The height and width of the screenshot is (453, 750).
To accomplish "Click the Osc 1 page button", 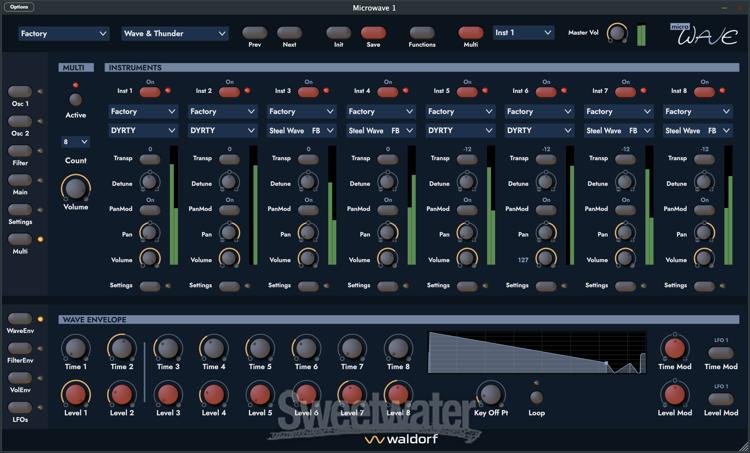I will pyautogui.click(x=20, y=91).
